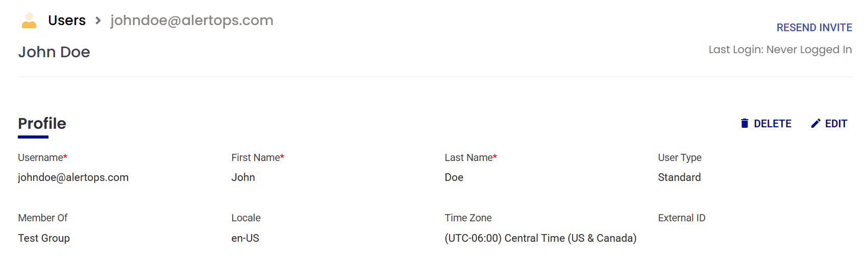
Task: Click the Last Login status text
Action: click(x=780, y=50)
